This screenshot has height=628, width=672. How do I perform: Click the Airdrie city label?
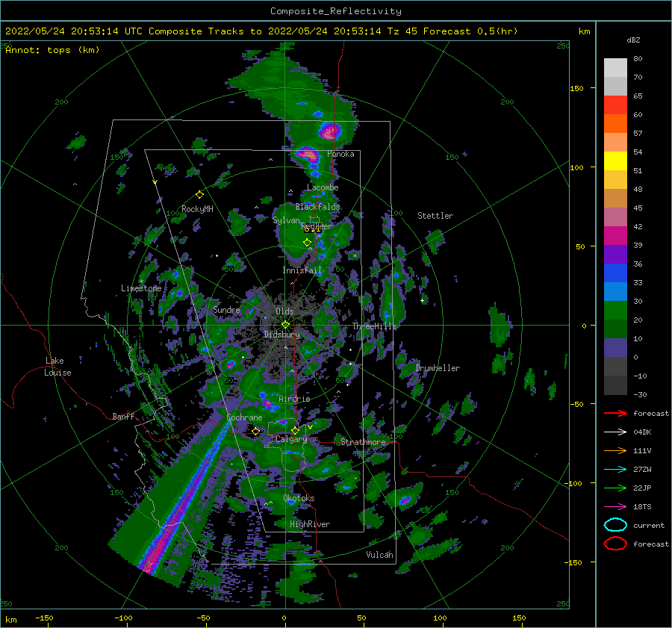(294, 399)
